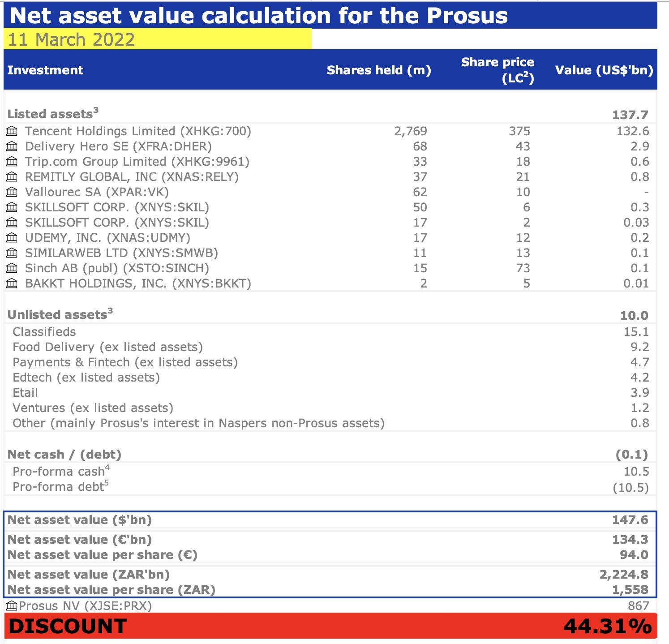
Task: Select 'Ventures (ex listed assets)' row label
Action: click(x=93, y=408)
